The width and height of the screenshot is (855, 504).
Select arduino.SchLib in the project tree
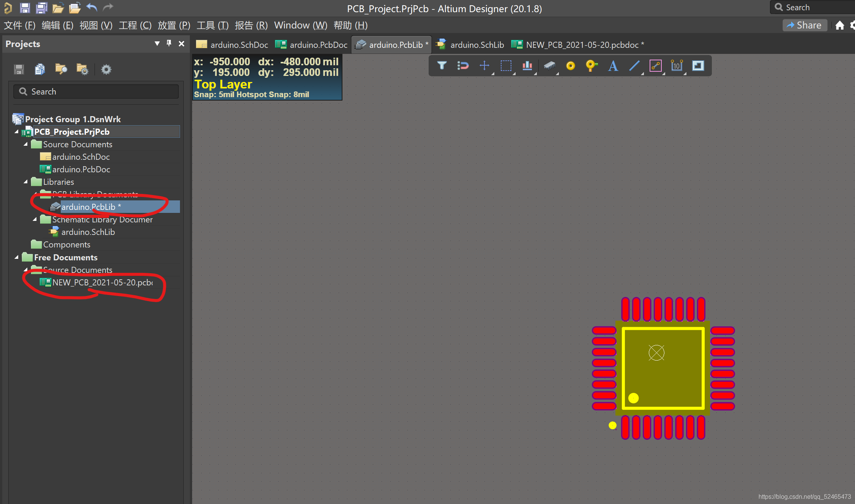tap(88, 232)
